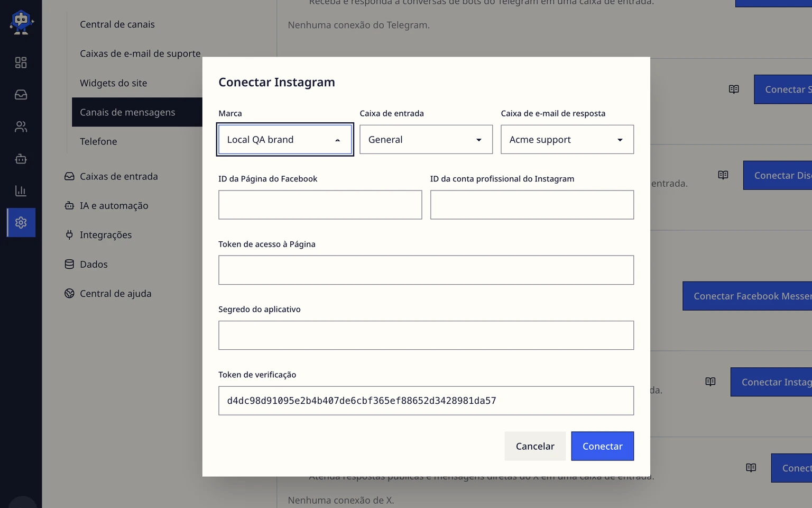
Task: Focus the ID da Página do Facebook field
Action: (320, 205)
